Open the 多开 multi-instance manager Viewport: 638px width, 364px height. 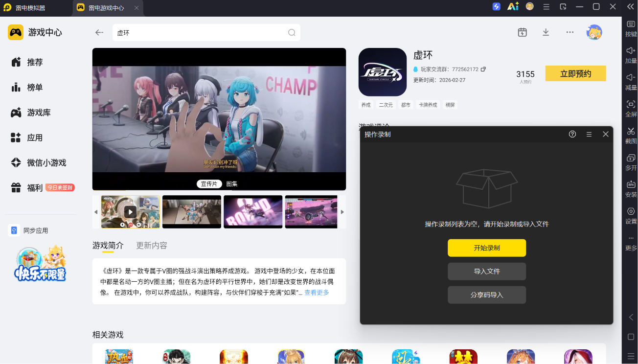click(631, 161)
